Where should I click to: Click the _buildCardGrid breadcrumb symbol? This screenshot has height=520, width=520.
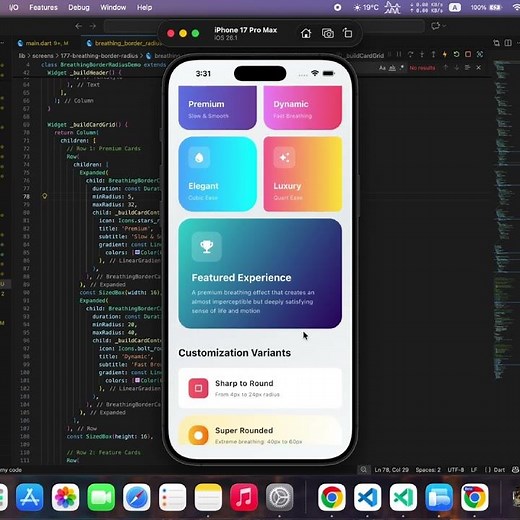(x=365, y=55)
